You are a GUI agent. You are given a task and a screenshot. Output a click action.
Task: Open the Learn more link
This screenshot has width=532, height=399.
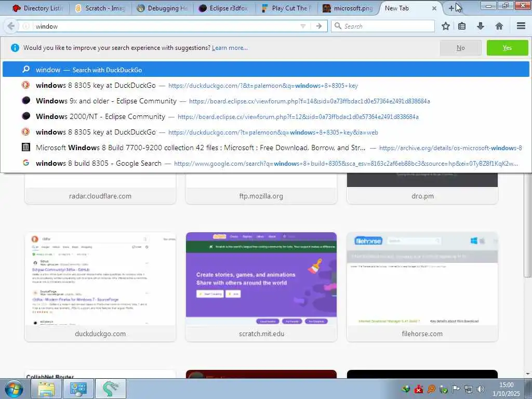coord(230,48)
